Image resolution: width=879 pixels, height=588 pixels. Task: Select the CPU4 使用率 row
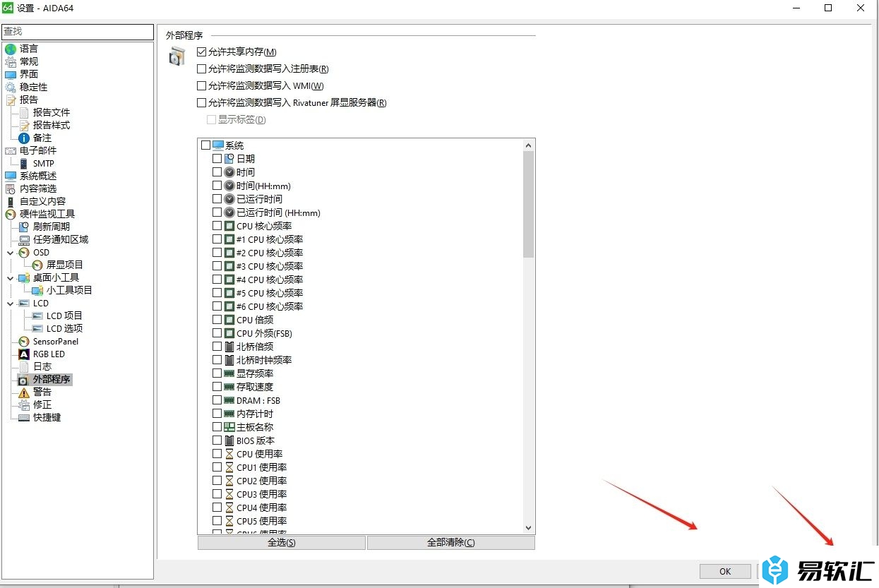tap(261, 508)
